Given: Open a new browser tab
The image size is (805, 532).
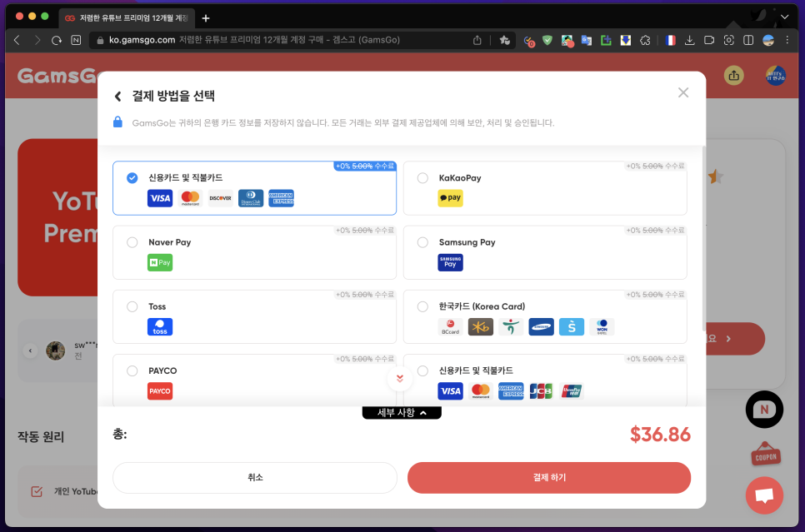Looking at the screenshot, I should pos(206,18).
